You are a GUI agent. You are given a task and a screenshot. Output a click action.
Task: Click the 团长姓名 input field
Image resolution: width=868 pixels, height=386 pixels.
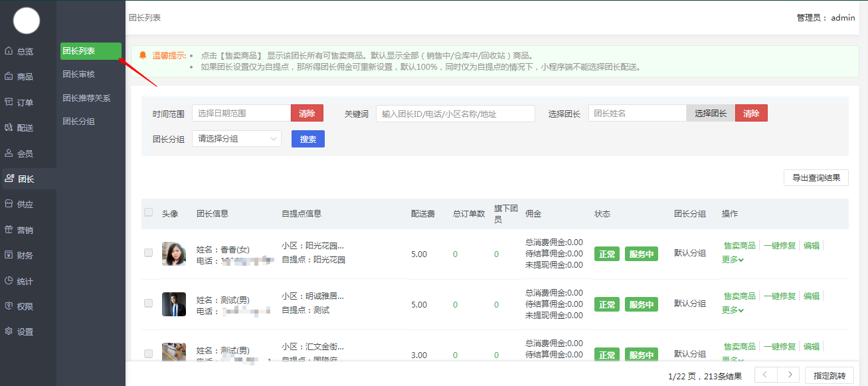pos(638,113)
